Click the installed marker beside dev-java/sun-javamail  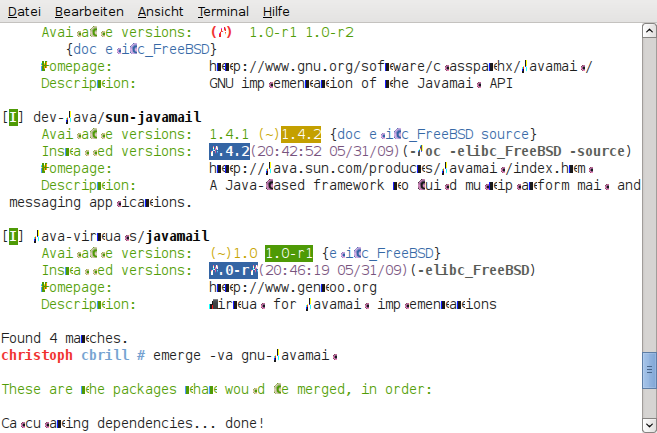(13, 117)
